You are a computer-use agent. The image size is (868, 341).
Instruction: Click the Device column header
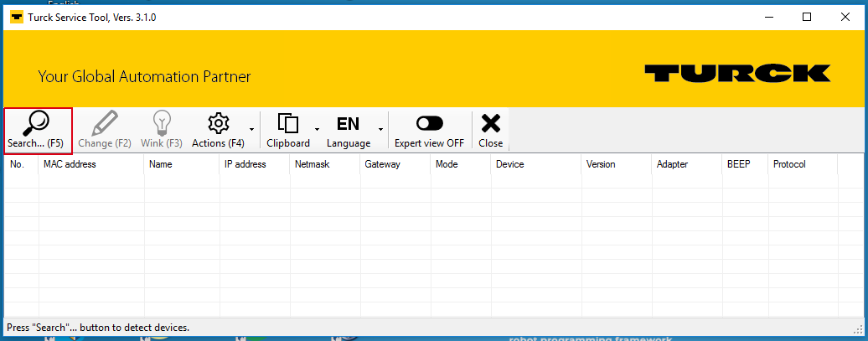click(x=536, y=164)
